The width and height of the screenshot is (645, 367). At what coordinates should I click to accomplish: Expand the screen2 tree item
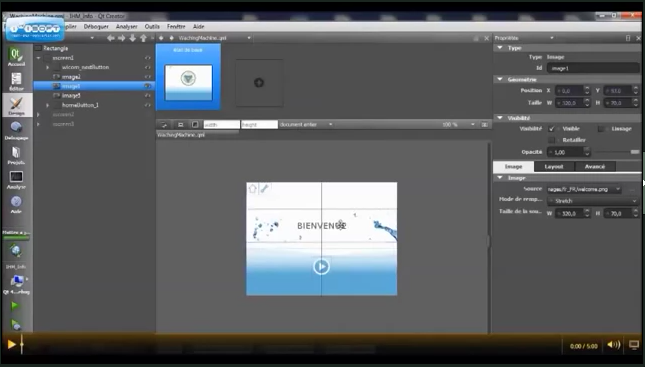(38, 114)
